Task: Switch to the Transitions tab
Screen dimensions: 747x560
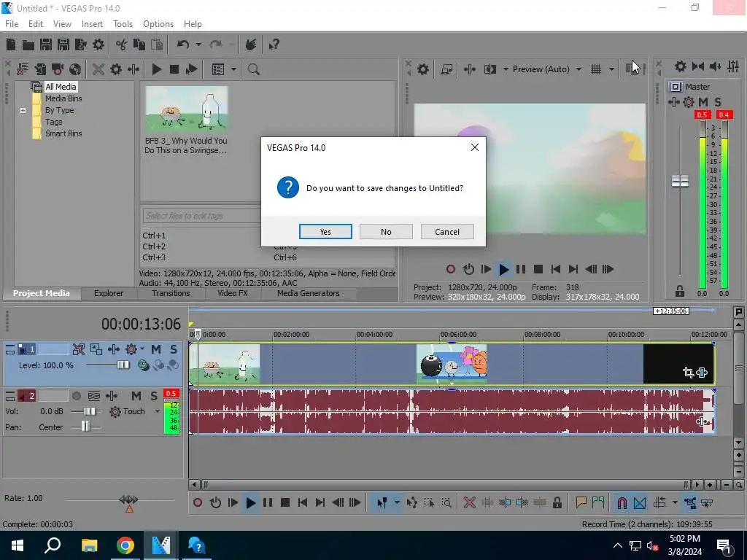Action: [171, 293]
